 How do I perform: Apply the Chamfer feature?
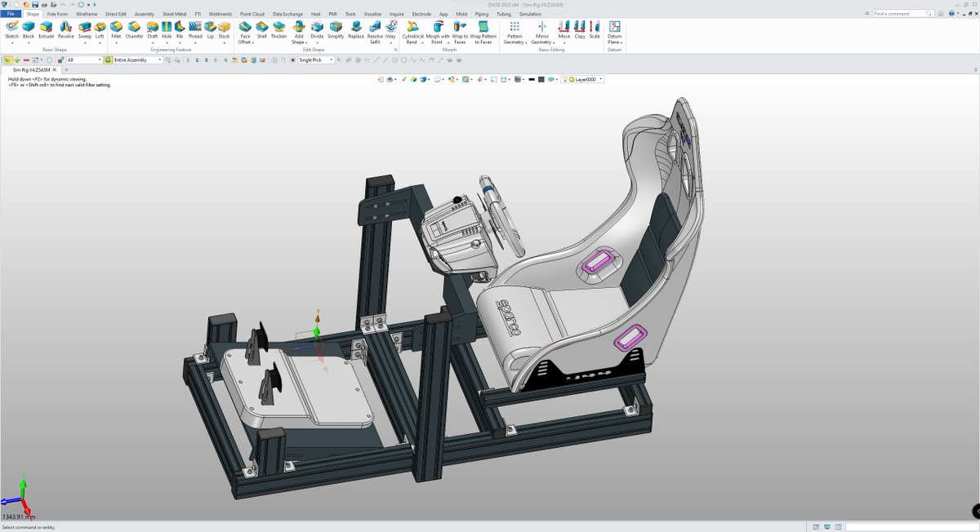(x=135, y=31)
